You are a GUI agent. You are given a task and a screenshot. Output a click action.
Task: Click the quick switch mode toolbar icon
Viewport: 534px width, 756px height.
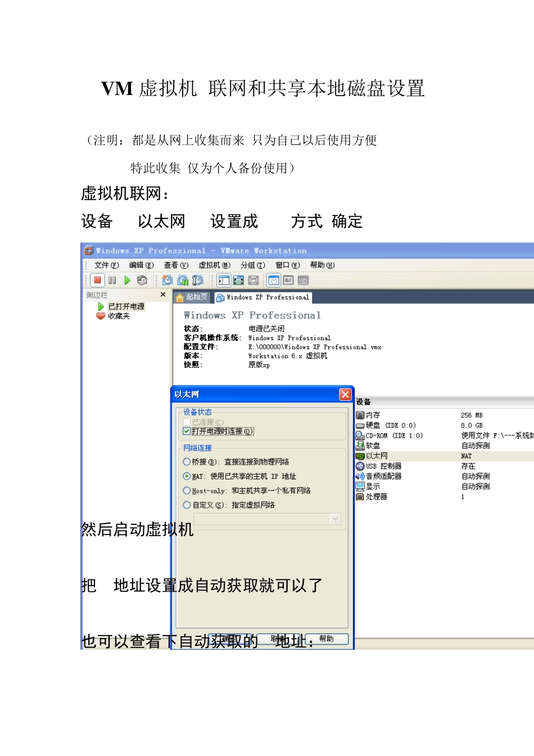[239, 280]
